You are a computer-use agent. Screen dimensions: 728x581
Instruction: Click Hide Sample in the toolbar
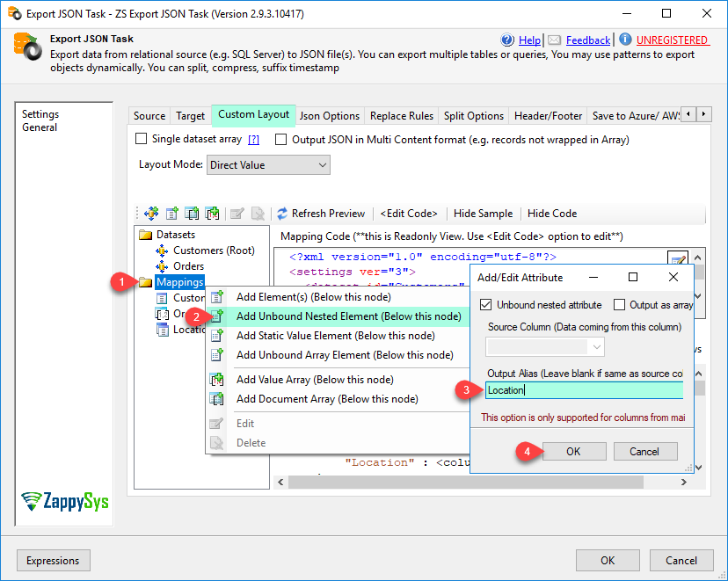(x=483, y=214)
